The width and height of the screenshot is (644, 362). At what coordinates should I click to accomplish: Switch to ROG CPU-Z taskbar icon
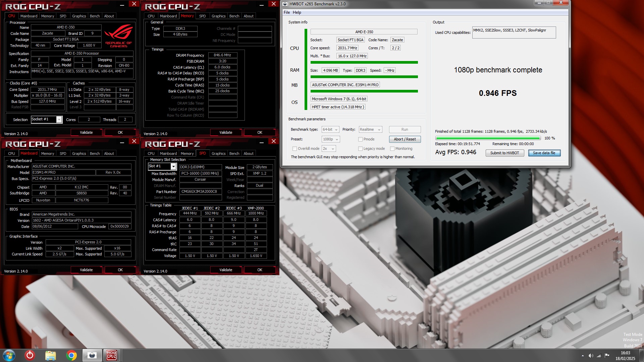click(112, 355)
